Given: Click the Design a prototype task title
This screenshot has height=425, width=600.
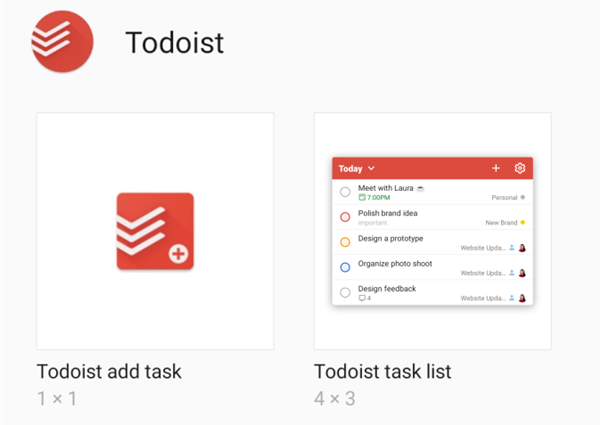Looking at the screenshot, I should [390, 238].
